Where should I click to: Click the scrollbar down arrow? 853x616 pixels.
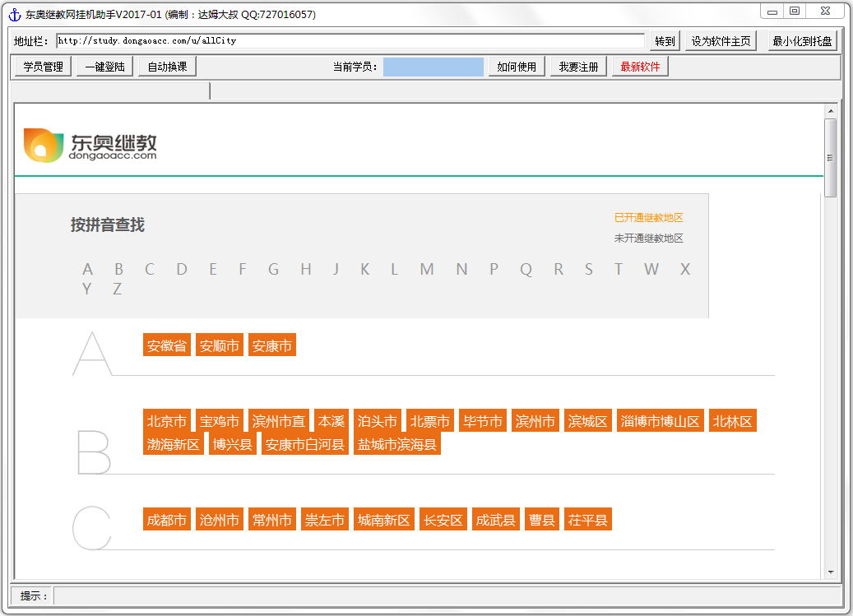coord(830,572)
